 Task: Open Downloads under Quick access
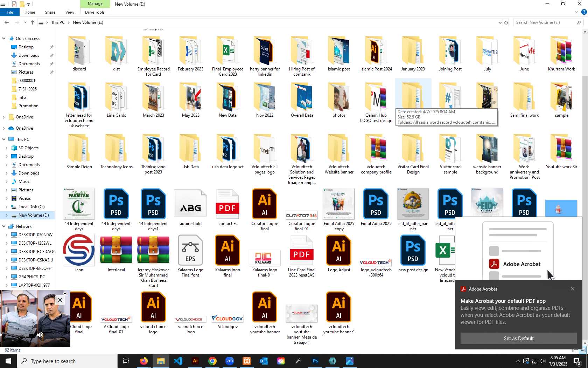[x=29, y=55]
